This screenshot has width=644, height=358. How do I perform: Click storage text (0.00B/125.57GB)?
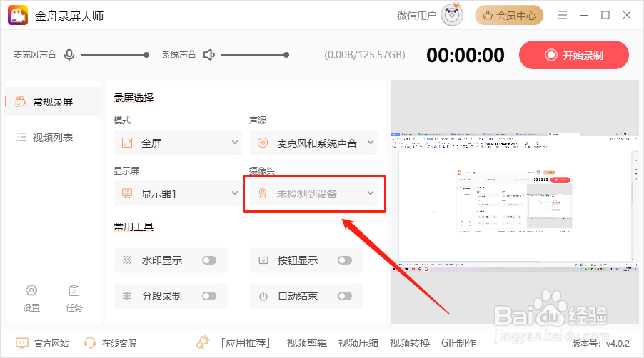click(x=365, y=55)
